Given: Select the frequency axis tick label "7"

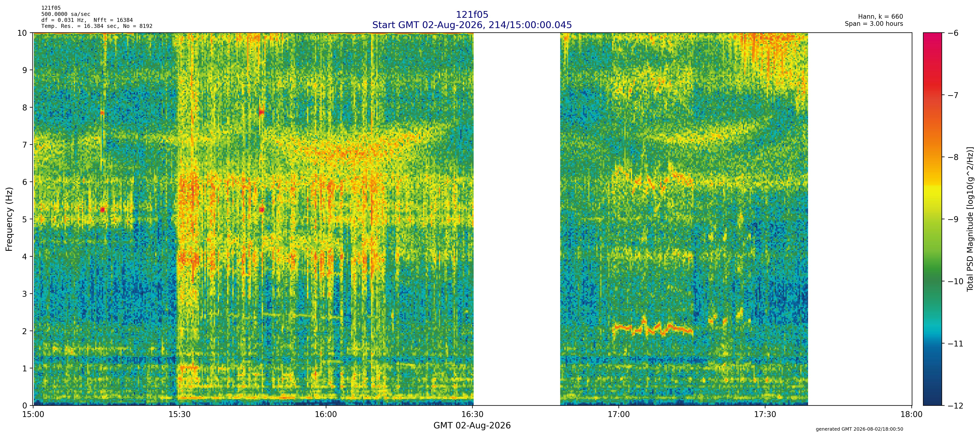Looking at the screenshot, I should click(x=25, y=145).
